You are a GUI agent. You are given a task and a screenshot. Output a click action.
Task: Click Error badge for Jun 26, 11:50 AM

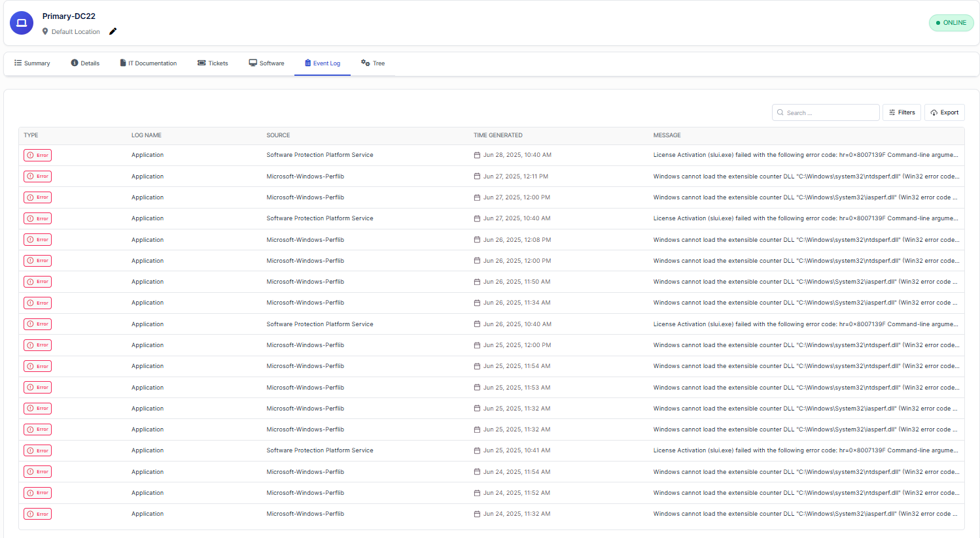37,282
